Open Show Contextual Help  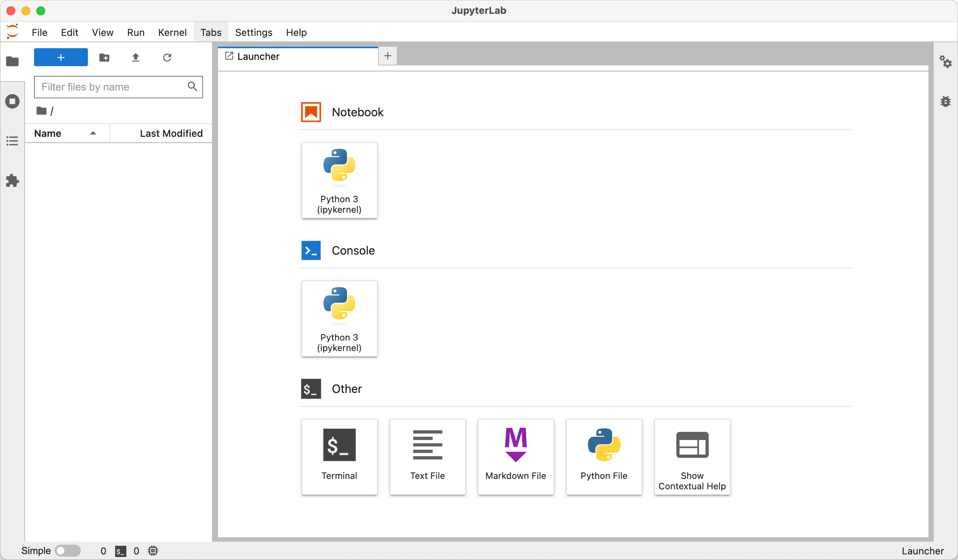pos(692,456)
